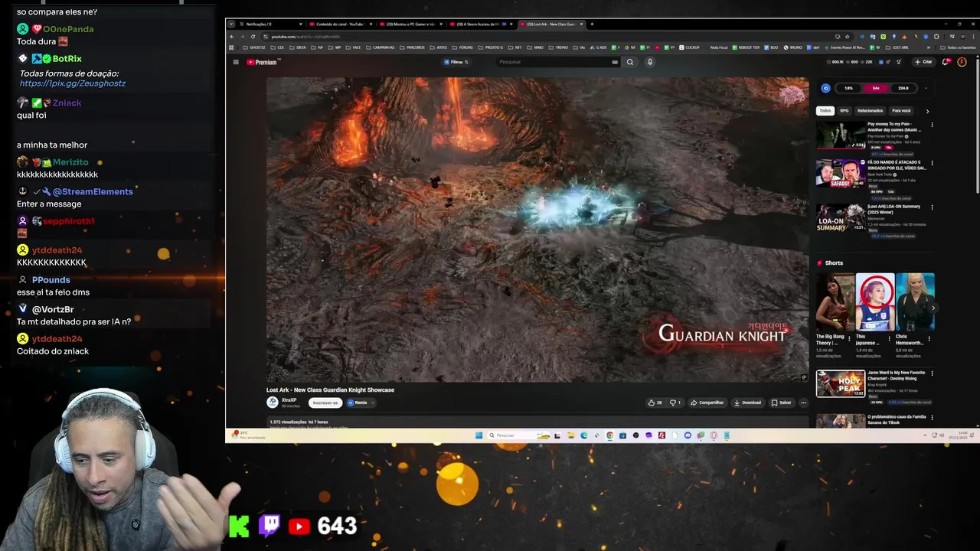The height and width of the screenshot is (551, 980).
Task: Open the Remix dropdown button
Action: [360, 403]
